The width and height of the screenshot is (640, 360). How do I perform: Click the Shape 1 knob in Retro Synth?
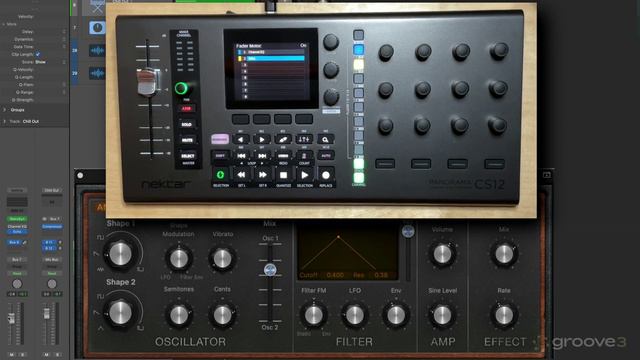[x=120, y=254]
